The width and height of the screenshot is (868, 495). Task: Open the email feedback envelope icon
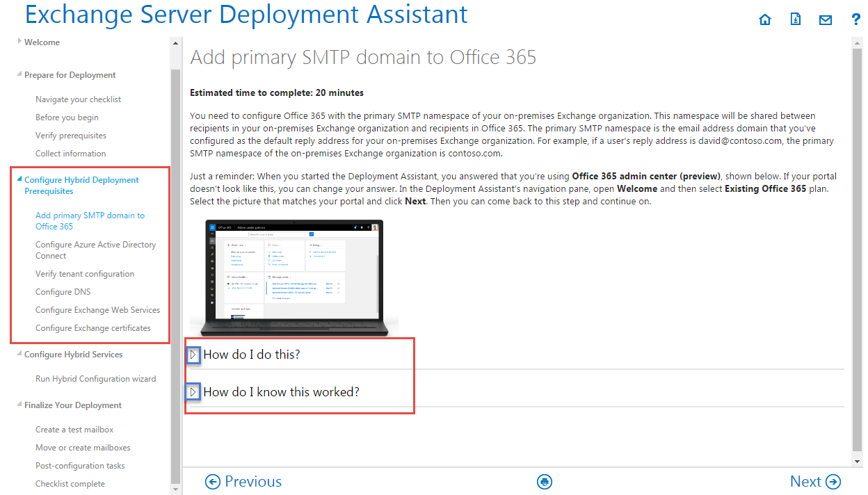tap(826, 20)
